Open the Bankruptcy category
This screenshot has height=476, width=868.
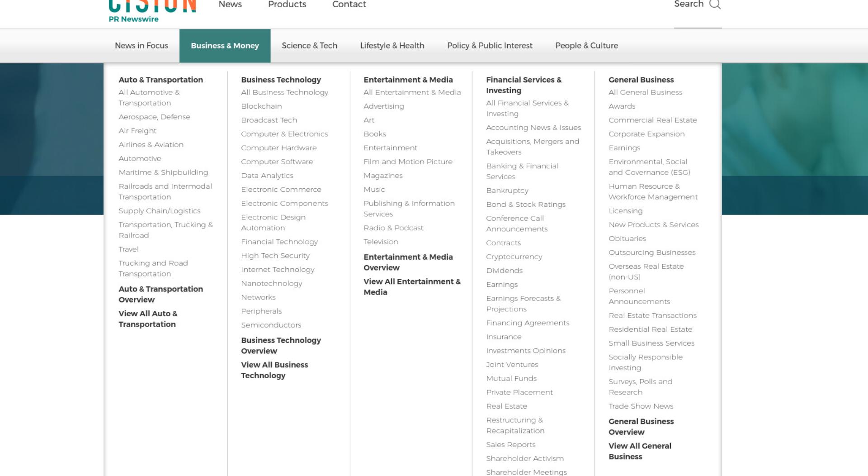(x=507, y=191)
